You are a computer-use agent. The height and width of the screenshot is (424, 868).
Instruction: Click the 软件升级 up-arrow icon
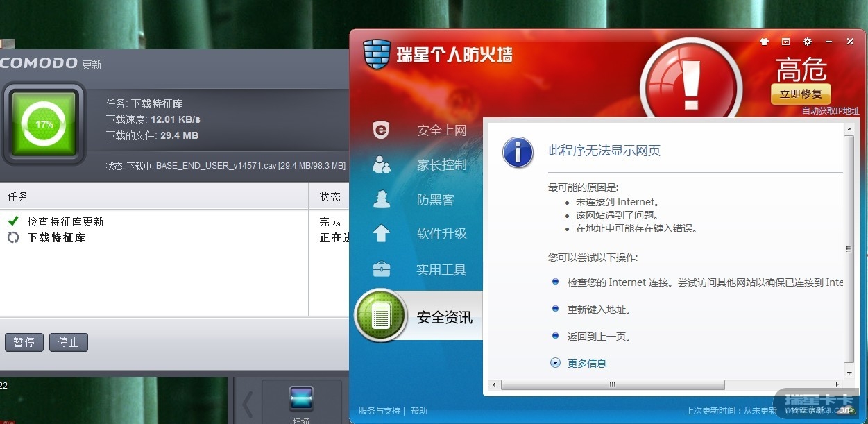click(x=381, y=233)
